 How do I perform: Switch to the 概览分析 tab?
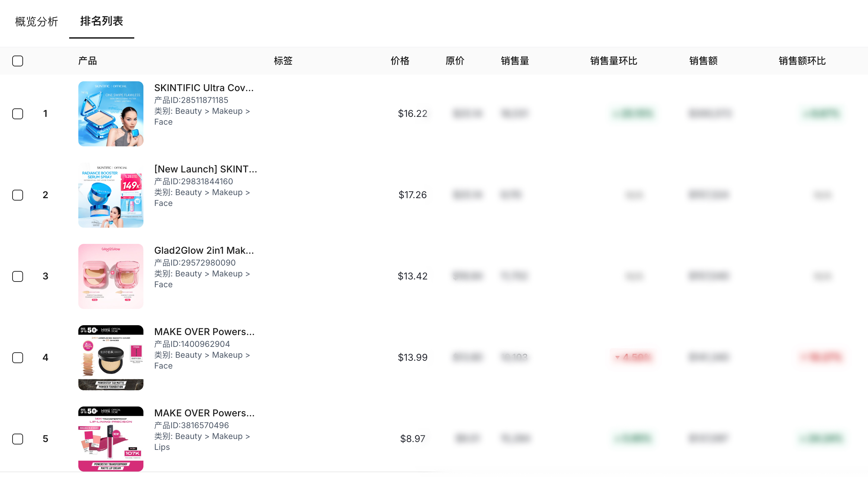tap(37, 22)
